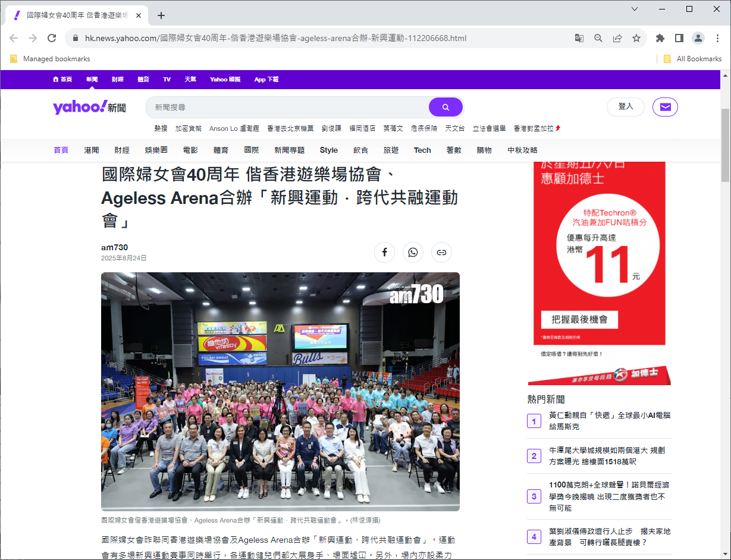Bookmark the page with the star icon
The height and width of the screenshot is (560, 731).
click(637, 37)
